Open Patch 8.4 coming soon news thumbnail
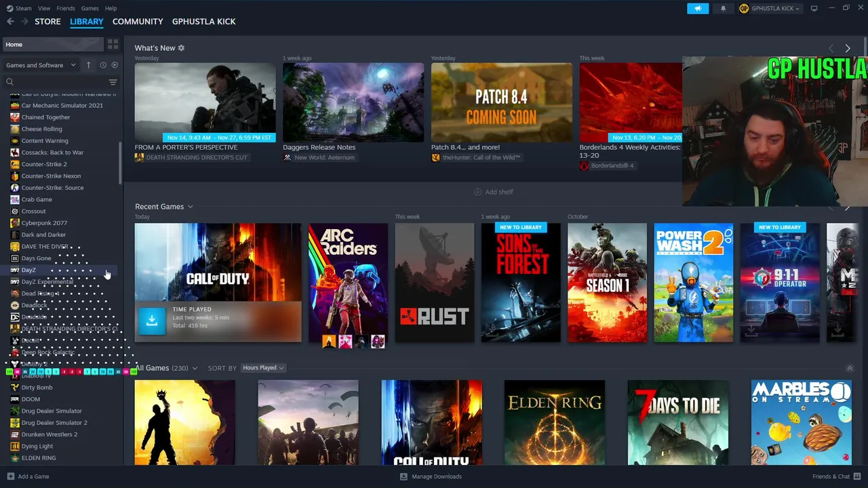The height and width of the screenshot is (488, 868). click(x=501, y=102)
